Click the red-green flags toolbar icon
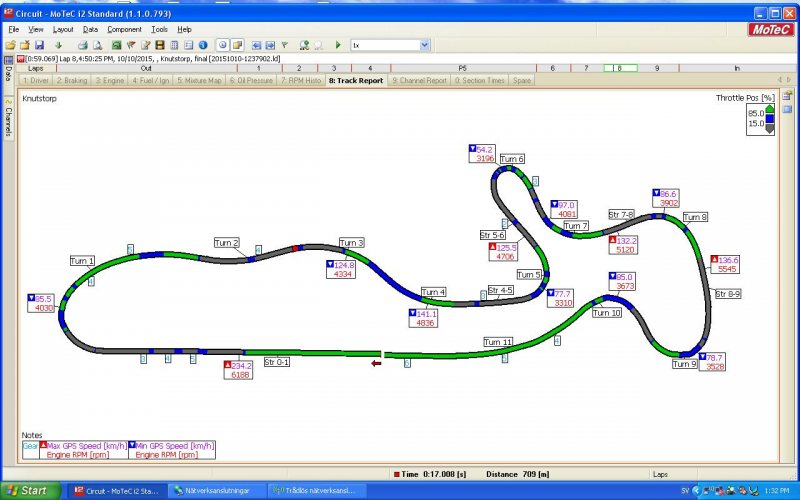The image size is (800, 500). (x=131, y=45)
